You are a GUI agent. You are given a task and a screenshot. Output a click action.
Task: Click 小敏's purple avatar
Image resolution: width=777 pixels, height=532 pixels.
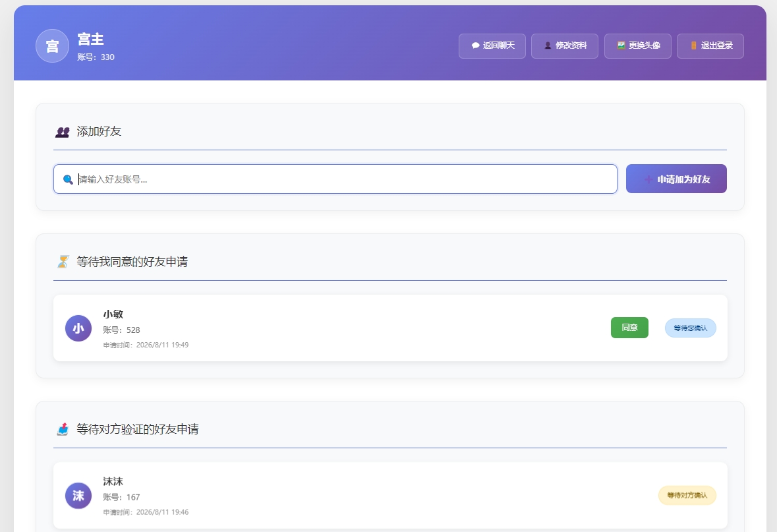pos(78,328)
